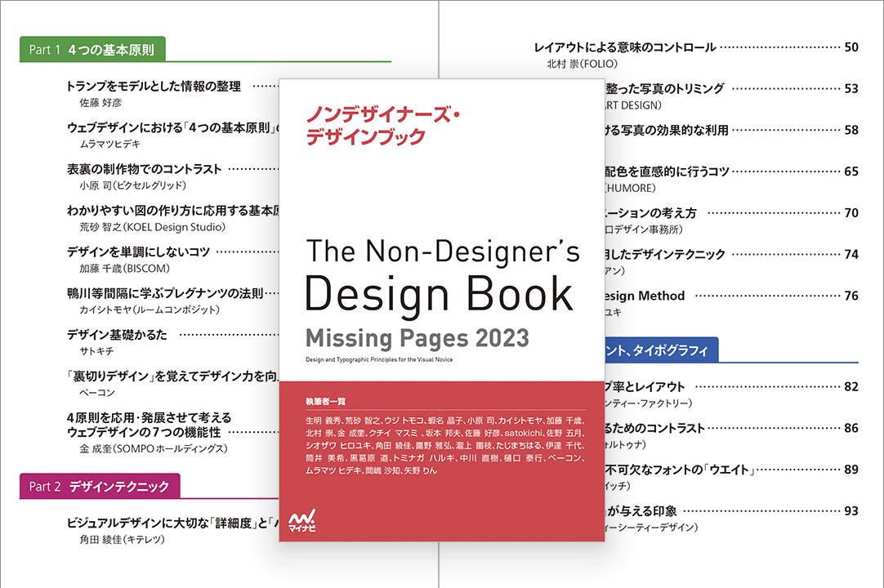
Task: Open the entry ending "配色を直感的に行うコツ"
Action: (667, 172)
